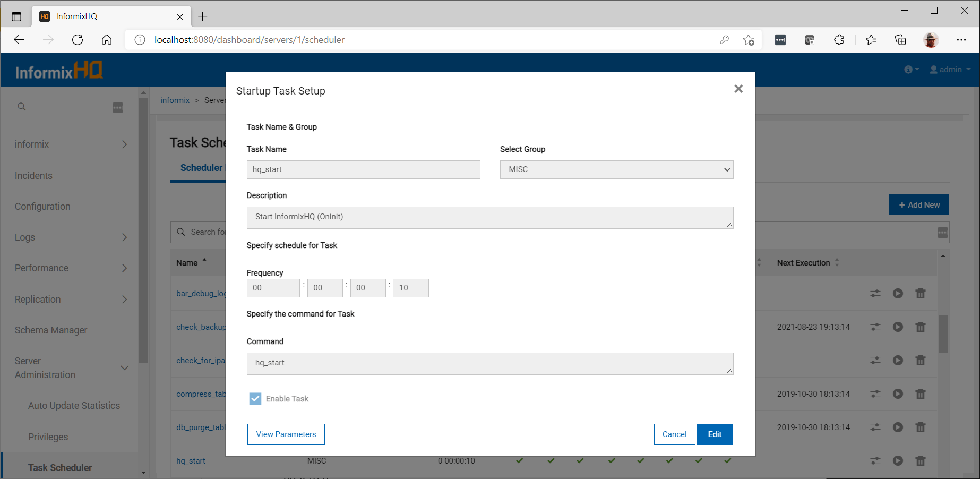980x479 pixels.
Task: Run the check_backup task play icon
Action: (x=898, y=327)
